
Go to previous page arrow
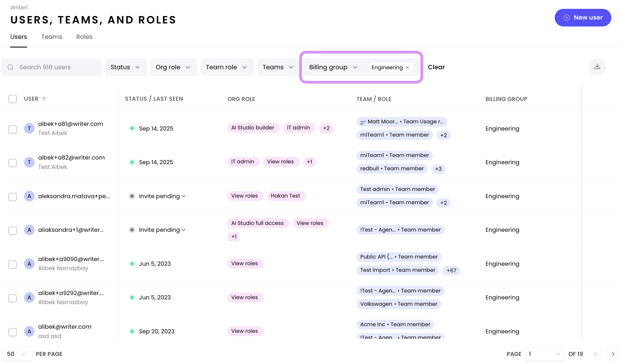click(x=595, y=354)
